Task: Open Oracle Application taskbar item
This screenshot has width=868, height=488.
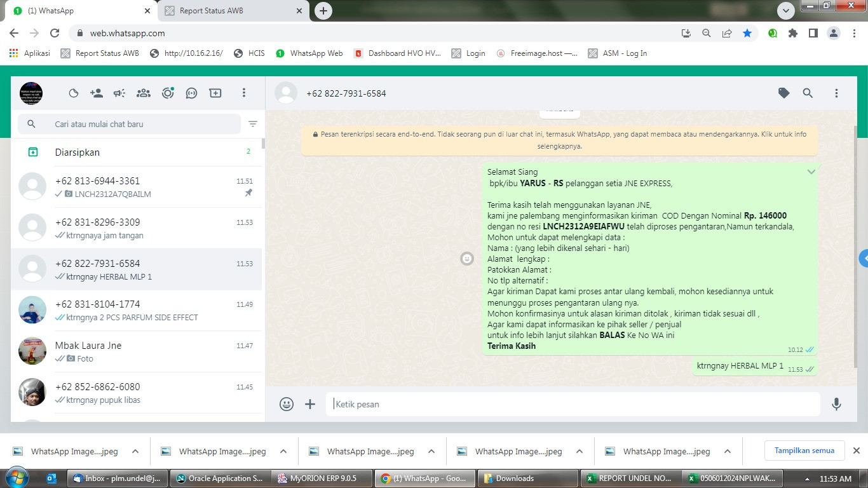Action: pos(220,478)
